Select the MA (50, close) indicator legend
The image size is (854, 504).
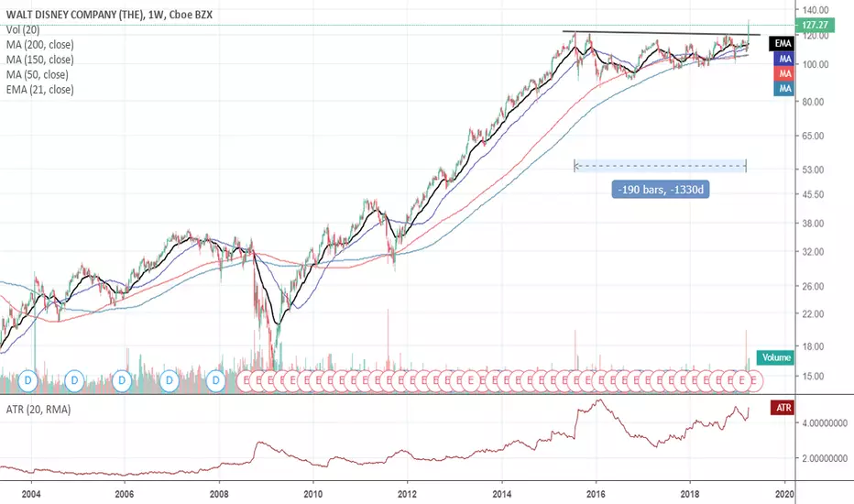tap(37, 74)
